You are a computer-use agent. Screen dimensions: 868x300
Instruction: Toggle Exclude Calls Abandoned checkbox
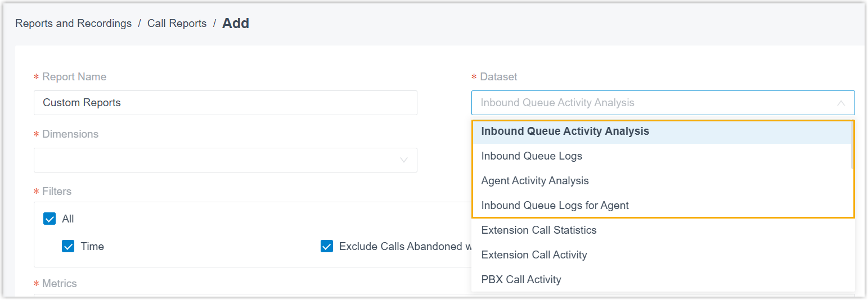(x=327, y=247)
